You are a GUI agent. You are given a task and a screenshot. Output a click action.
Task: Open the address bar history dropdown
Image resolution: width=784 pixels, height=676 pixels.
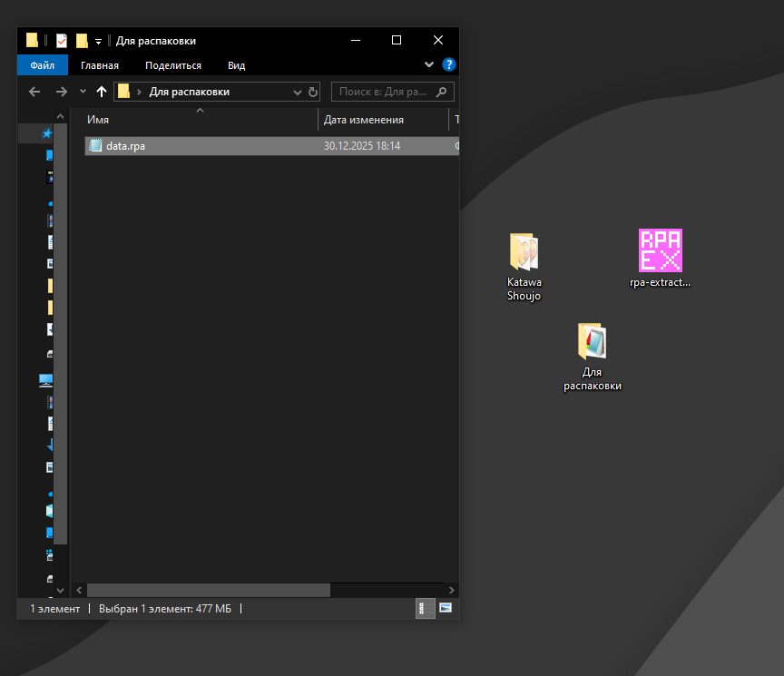[298, 92]
